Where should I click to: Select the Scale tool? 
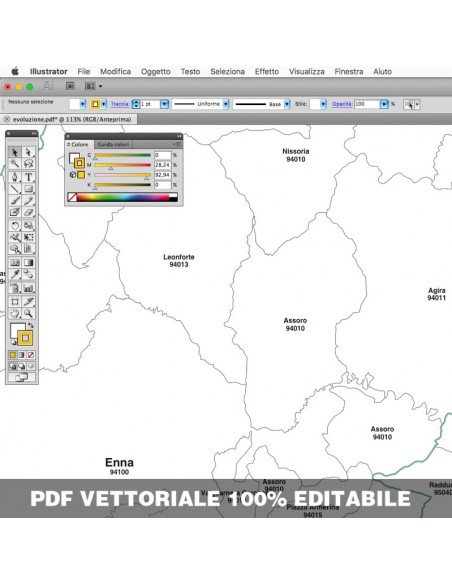coord(28,225)
